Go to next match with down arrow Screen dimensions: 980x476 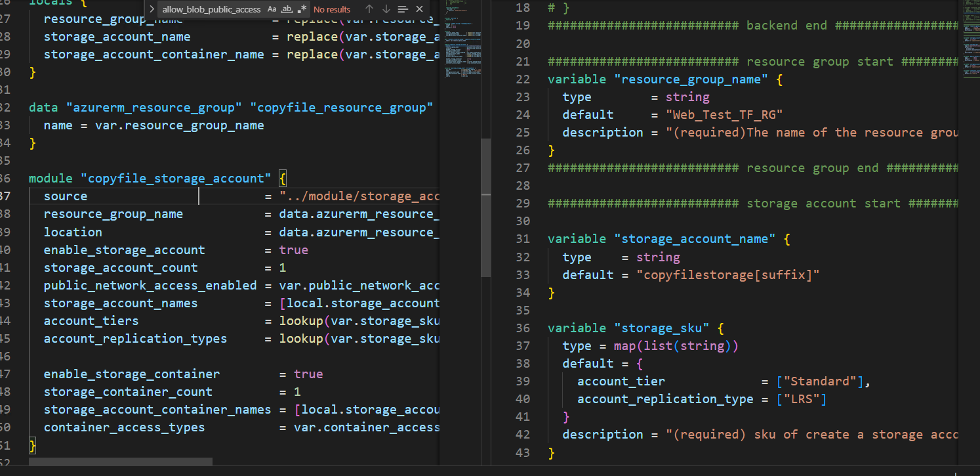click(x=386, y=9)
